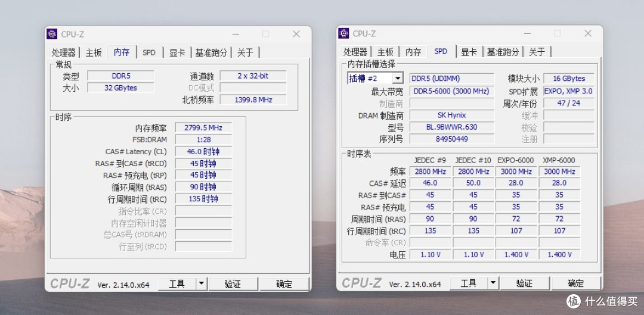Click the JEDEC #9 column header
644x315 pixels.
click(x=430, y=160)
